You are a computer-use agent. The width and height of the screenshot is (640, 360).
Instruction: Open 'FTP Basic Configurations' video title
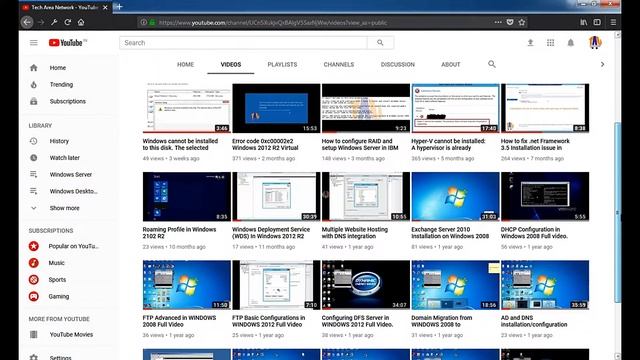(269, 321)
